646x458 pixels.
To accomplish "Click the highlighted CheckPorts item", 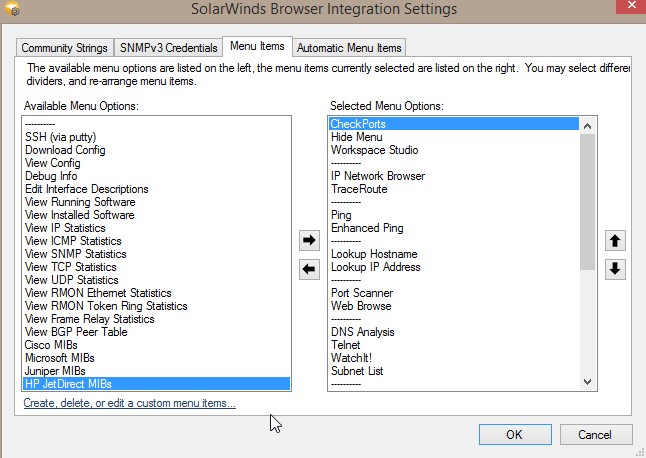I will tap(454, 124).
